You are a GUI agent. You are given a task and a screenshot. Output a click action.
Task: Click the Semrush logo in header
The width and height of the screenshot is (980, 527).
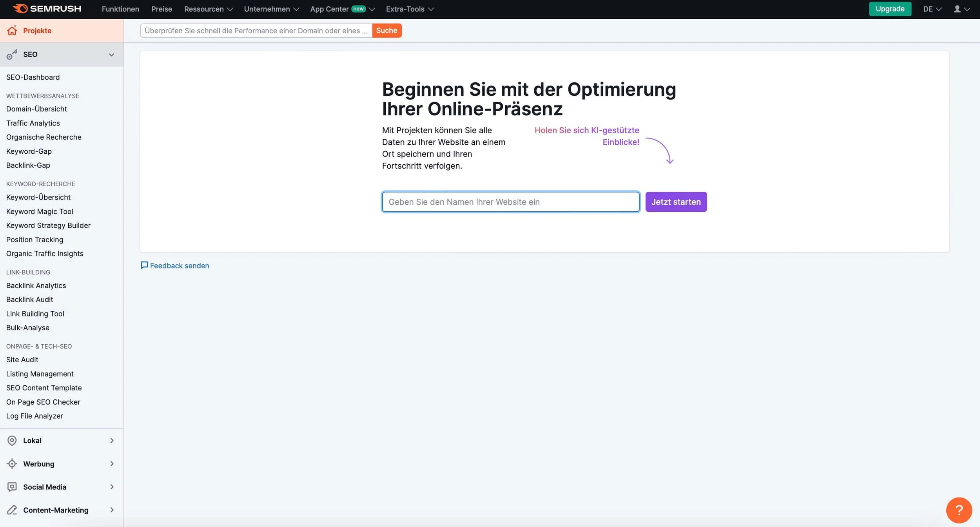(x=47, y=9)
